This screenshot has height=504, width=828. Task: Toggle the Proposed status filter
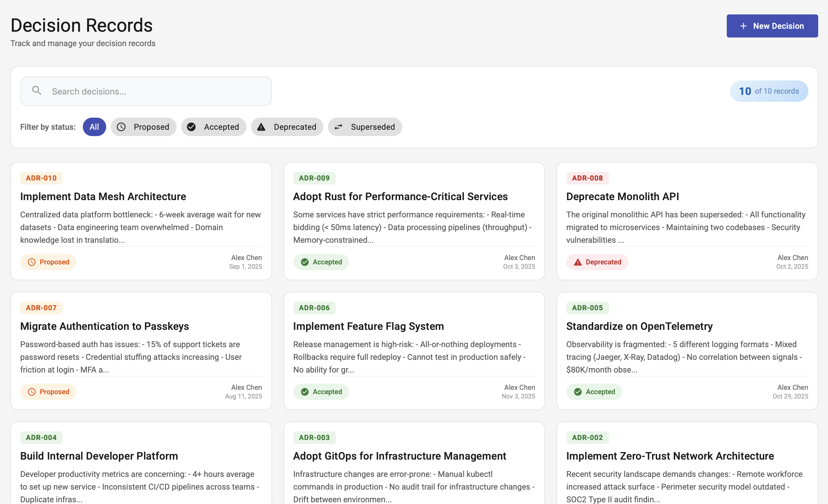coord(143,127)
